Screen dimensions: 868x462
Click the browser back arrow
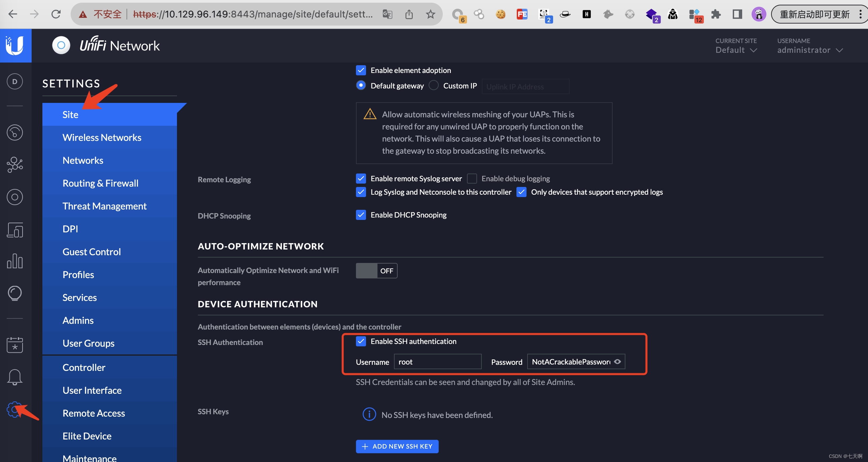13,14
